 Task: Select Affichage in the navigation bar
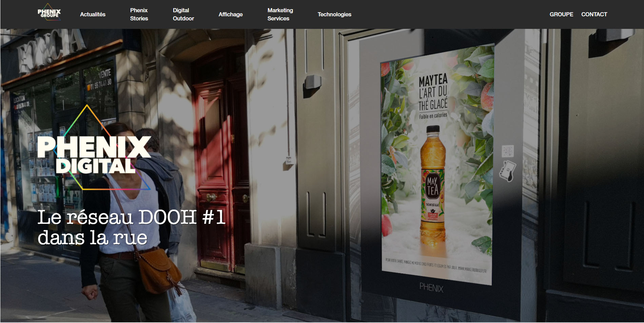[231, 14]
